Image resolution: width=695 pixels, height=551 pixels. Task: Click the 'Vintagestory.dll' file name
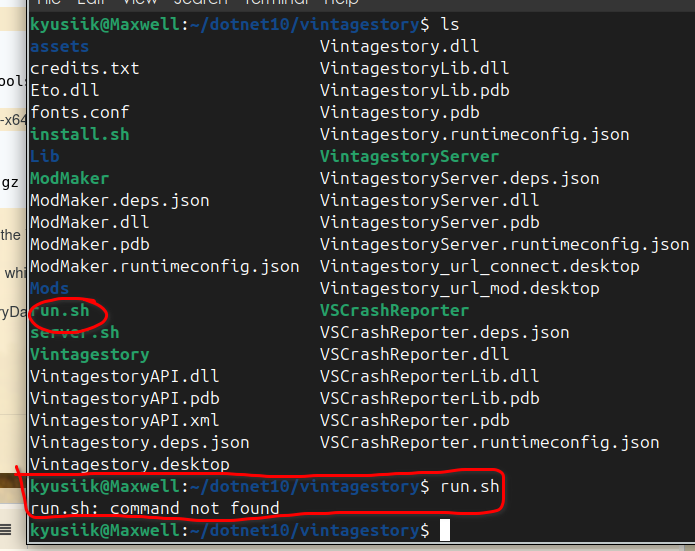click(399, 46)
